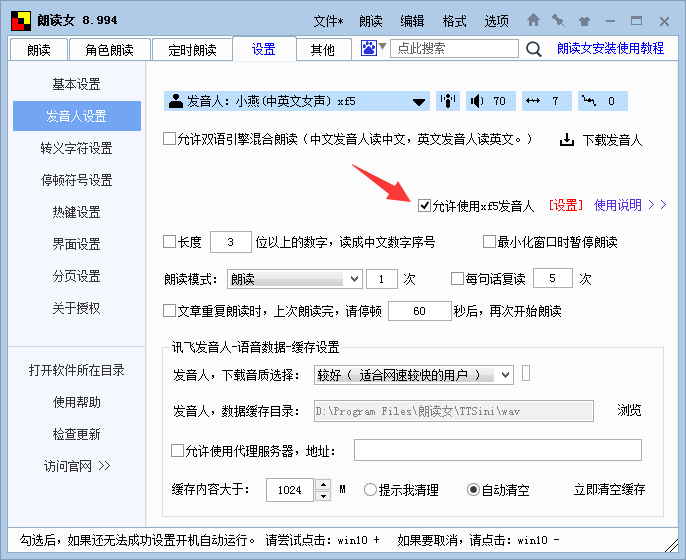Click 下载发音人 button

612,140
